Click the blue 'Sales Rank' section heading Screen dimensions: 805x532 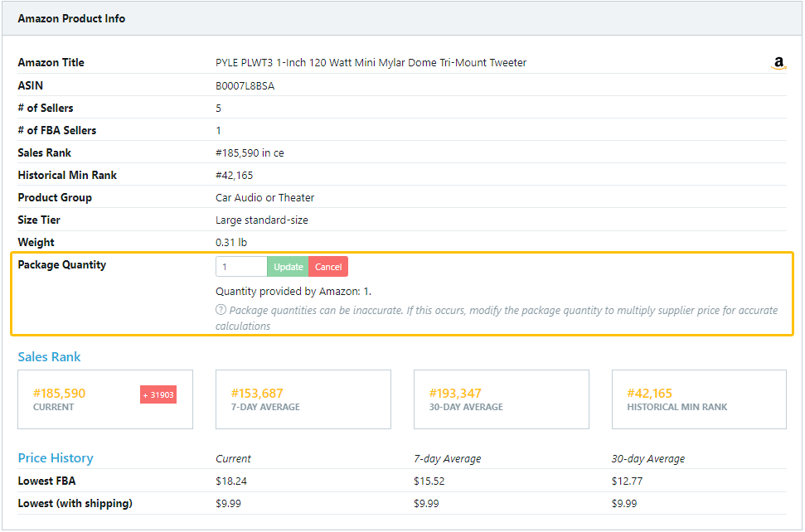(x=49, y=357)
